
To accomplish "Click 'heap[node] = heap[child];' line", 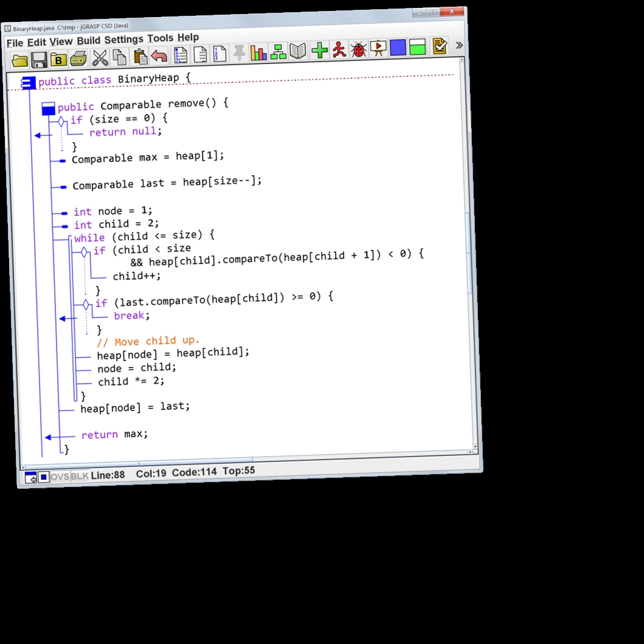I will (173, 353).
